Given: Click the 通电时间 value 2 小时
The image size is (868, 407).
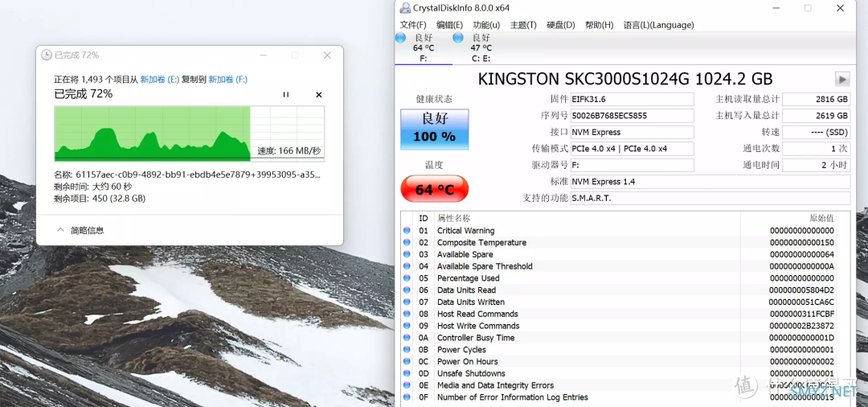Looking at the screenshot, I should point(816,165).
